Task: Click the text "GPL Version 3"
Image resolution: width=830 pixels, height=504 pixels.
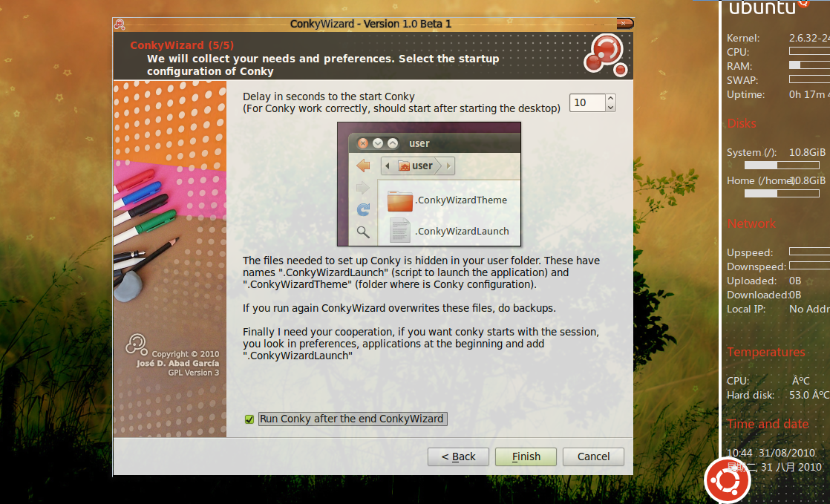Action: pyautogui.click(x=194, y=373)
